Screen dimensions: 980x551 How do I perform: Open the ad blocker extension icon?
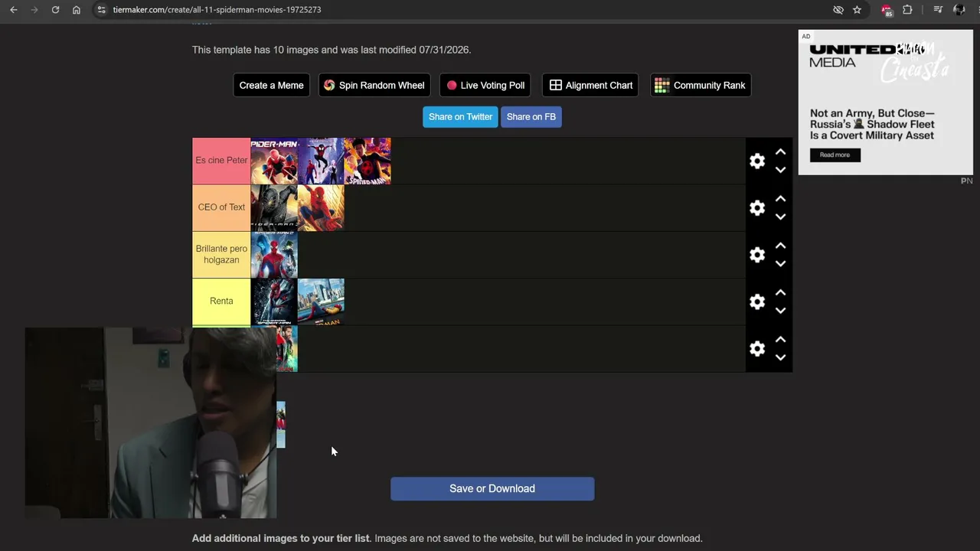point(887,10)
